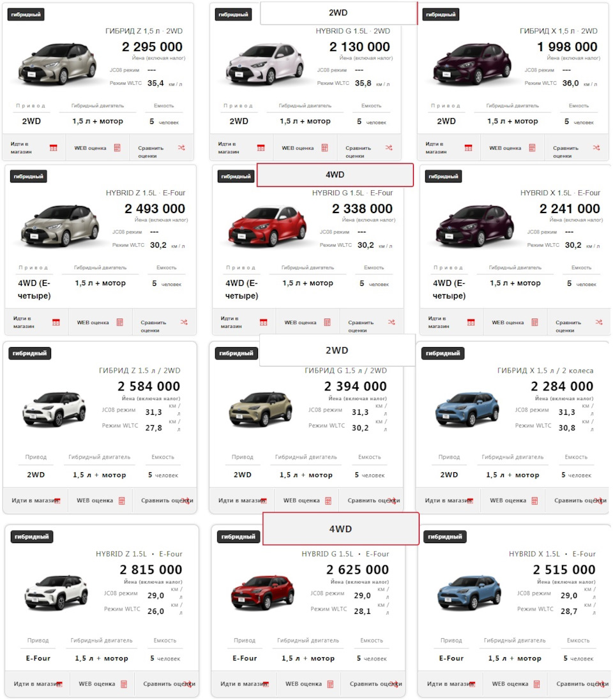Click the price "2 295 000"
This screenshot has height=700, width=613.
(153, 47)
